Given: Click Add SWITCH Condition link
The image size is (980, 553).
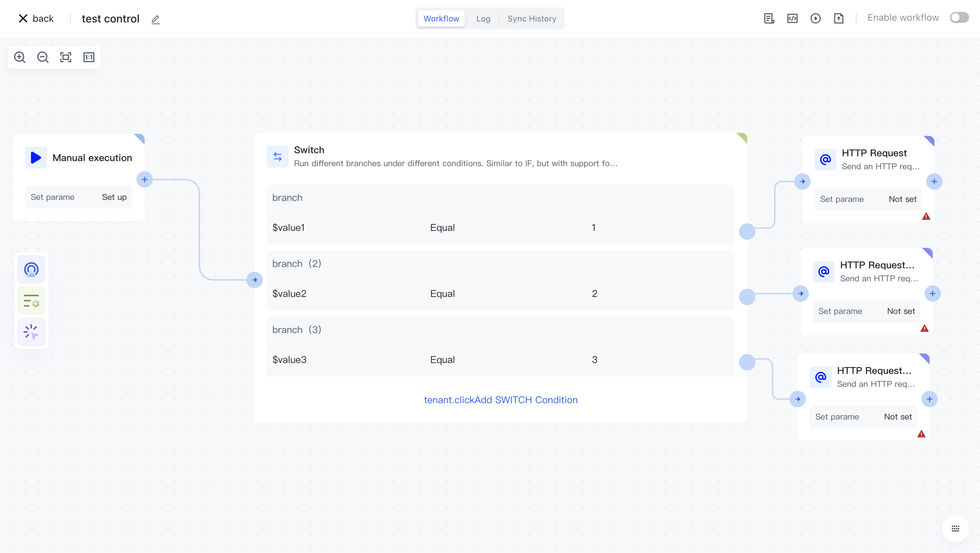Looking at the screenshot, I should [501, 400].
